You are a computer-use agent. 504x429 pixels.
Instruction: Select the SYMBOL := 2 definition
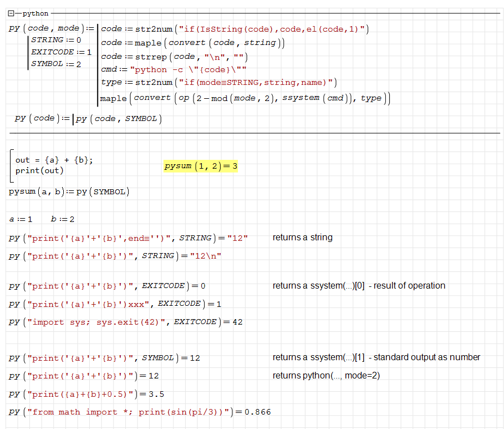[56, 64]
